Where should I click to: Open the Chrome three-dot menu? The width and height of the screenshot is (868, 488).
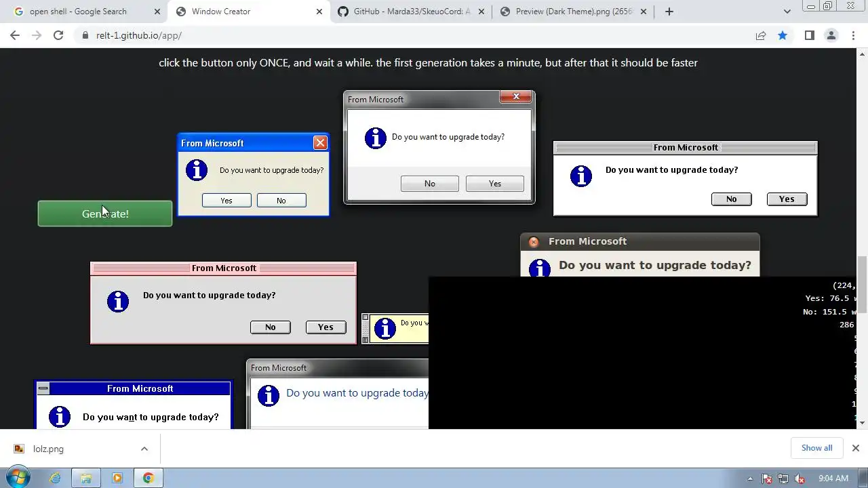point(853,35)
